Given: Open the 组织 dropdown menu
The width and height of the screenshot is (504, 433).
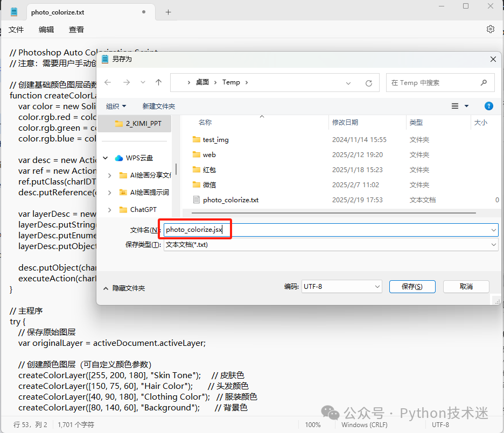Looking at the screenshot, I should tap(116, 107).
